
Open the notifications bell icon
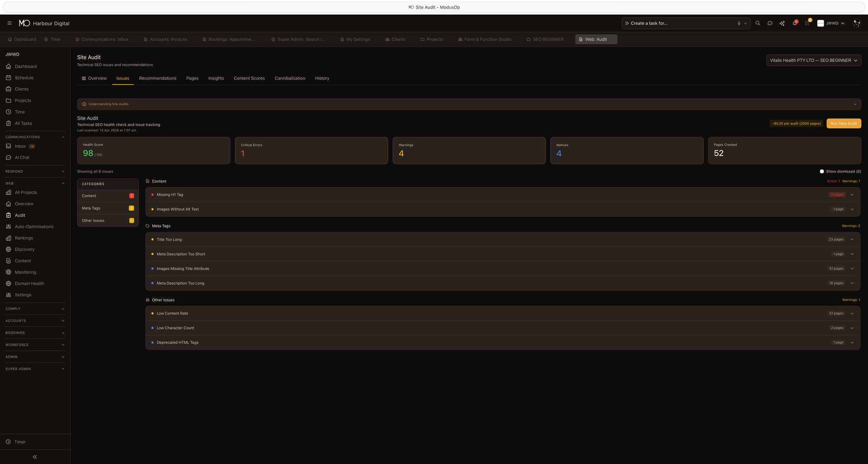click(x=794, y=23)
